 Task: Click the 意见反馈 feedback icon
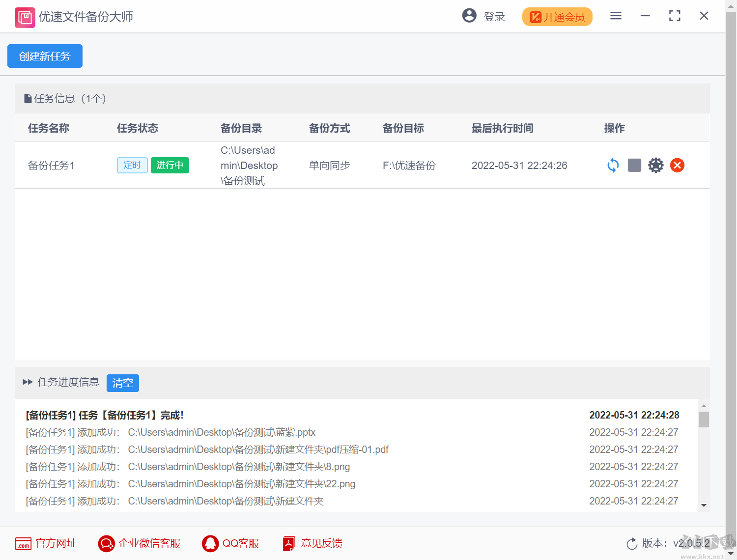[288, 543]
